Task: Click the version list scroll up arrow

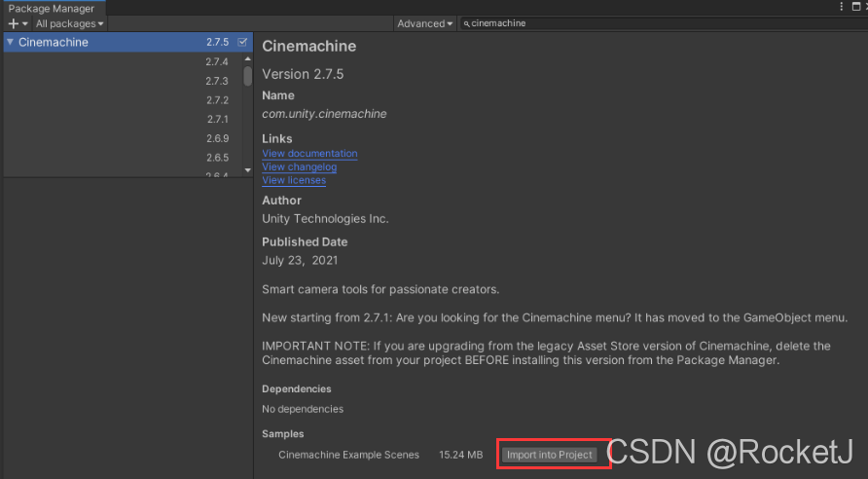Action: click(247, 58)
